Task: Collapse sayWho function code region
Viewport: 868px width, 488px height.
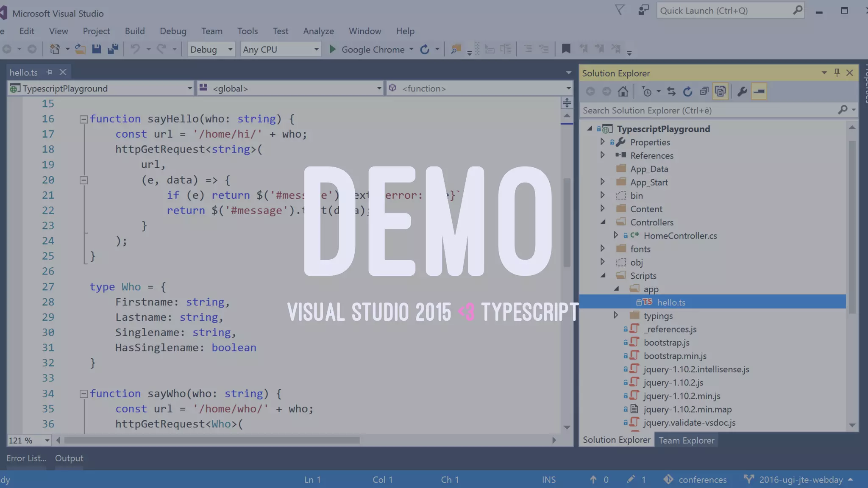Action: click(x=83, y=394)
